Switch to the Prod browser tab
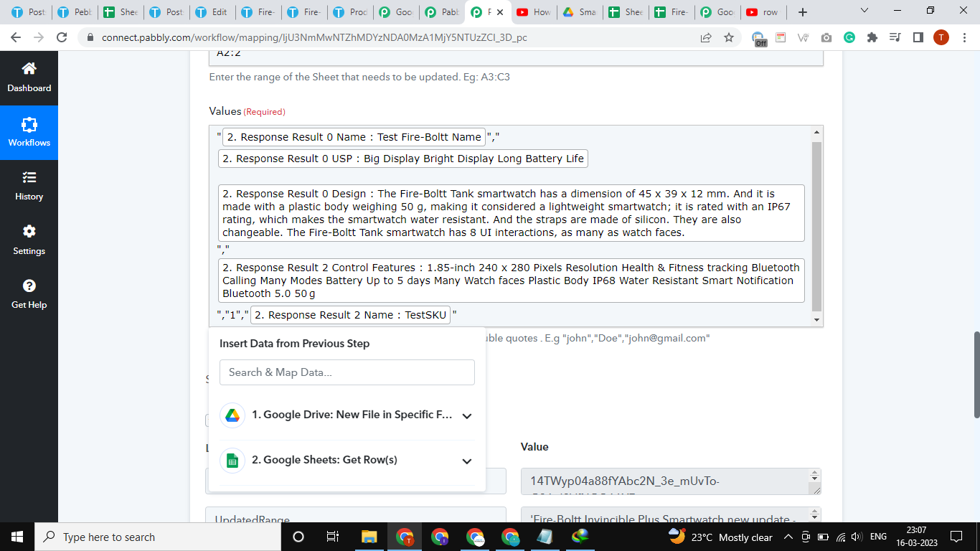Viewport: 980px width, 551px height. tap(349, 12)
